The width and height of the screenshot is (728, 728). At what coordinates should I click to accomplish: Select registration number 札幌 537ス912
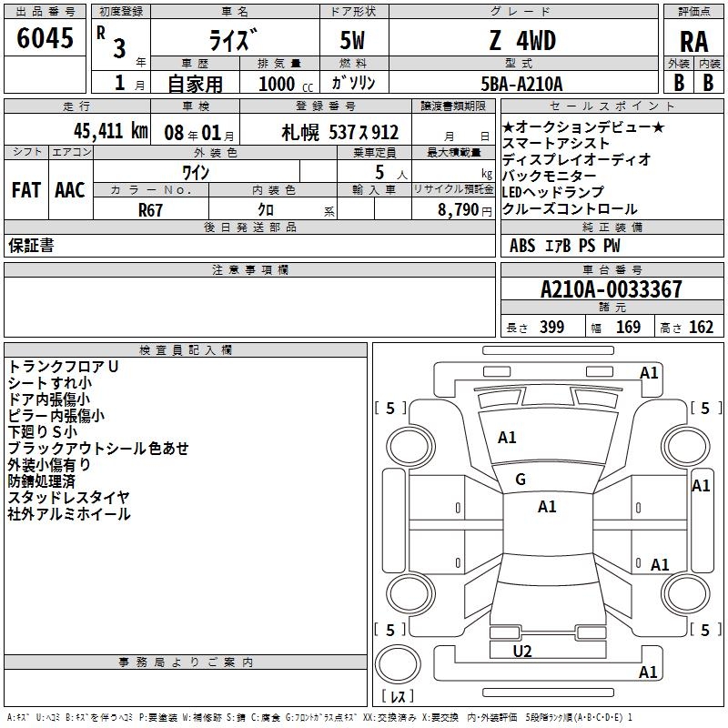coord(339,133)
